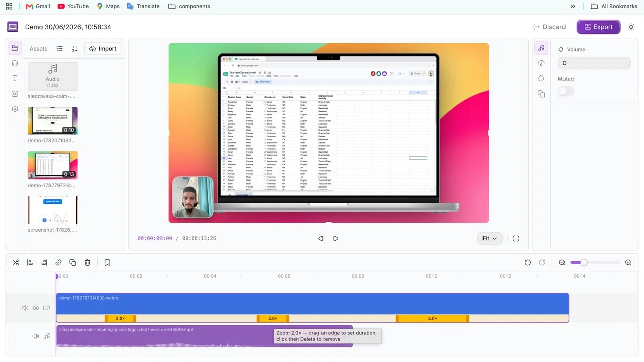644x362 pixels.
Task: Open the Gmail bookmark
Action: pos(38,6)
